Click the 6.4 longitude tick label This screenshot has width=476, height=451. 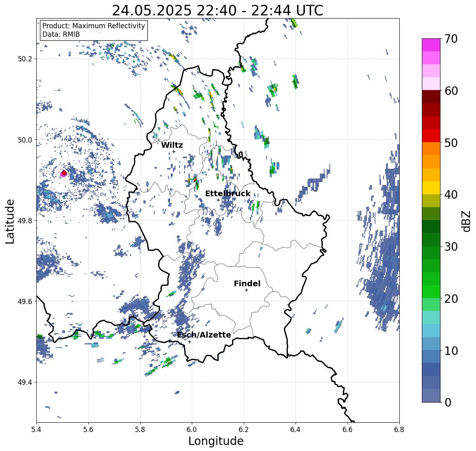pos(296,430)
